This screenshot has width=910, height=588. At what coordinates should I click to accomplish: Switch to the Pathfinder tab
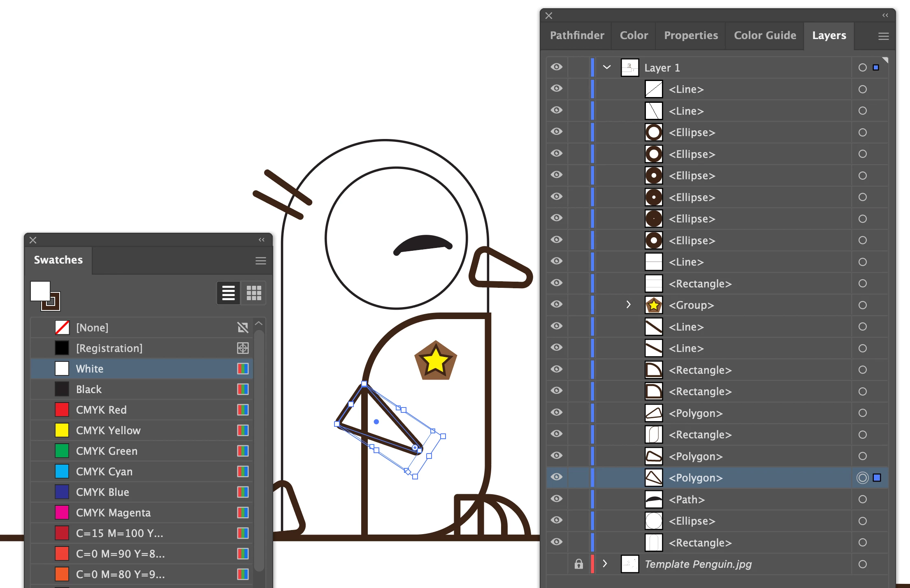click(x=577, y=36)
